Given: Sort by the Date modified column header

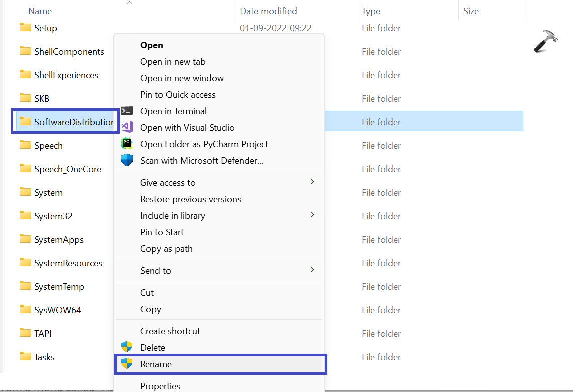Looking at the screenshot, I should pos(268,11).
